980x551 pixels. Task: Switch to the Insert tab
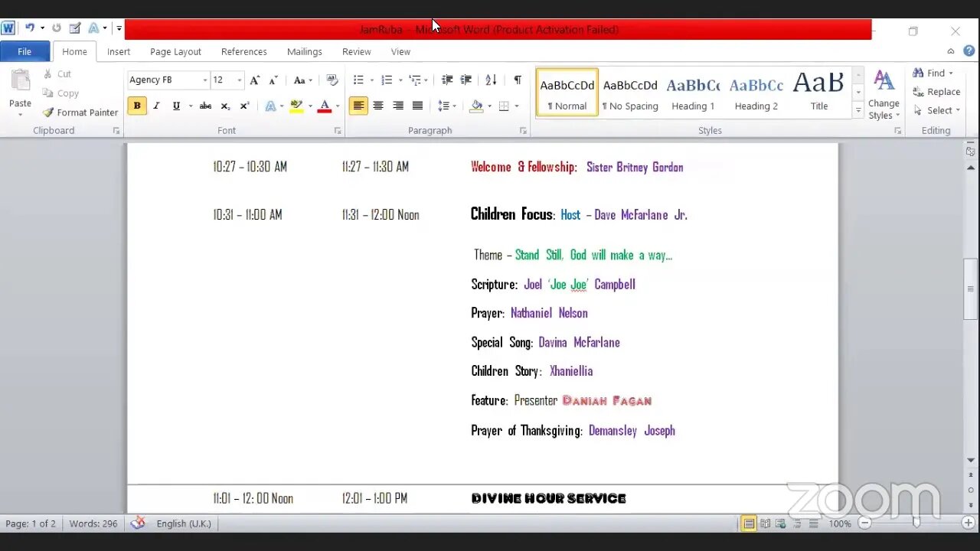pos(119,51)
